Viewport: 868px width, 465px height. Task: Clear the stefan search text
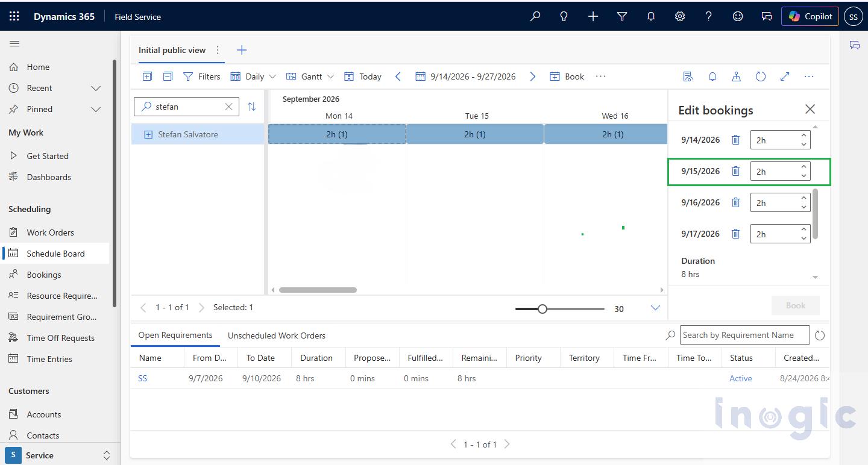pos(228,107)
